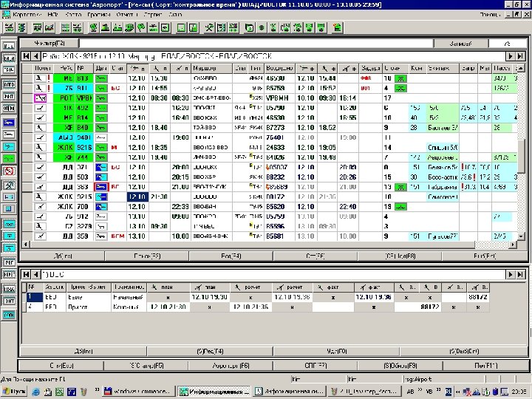
Task: Click the СПГ(F7) button
Action: pyautogui.click(x=316, y=366)
